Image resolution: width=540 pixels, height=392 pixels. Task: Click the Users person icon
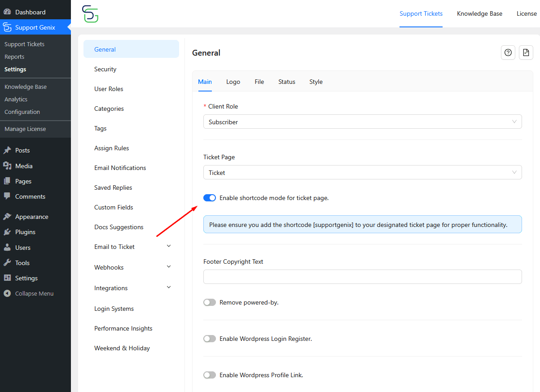pos(7,248)
